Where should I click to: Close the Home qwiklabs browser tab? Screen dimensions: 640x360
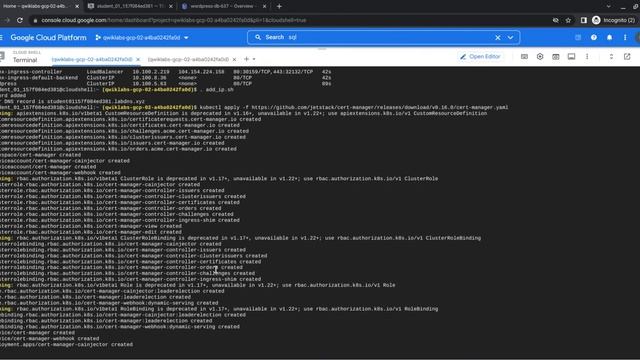pos(77,7)
